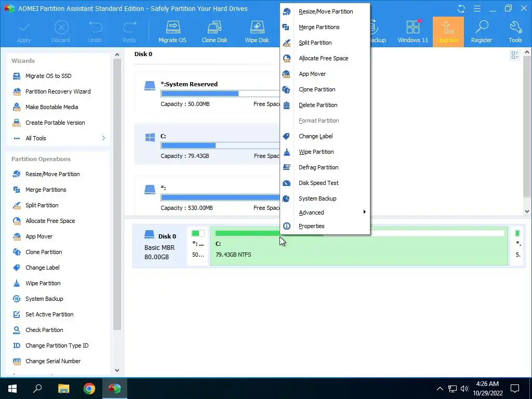Image resolution: width=532 pixels, height=399 pixels.
Task: Open the hamburger menu in title bar
Action: click(x=477, y=8)
